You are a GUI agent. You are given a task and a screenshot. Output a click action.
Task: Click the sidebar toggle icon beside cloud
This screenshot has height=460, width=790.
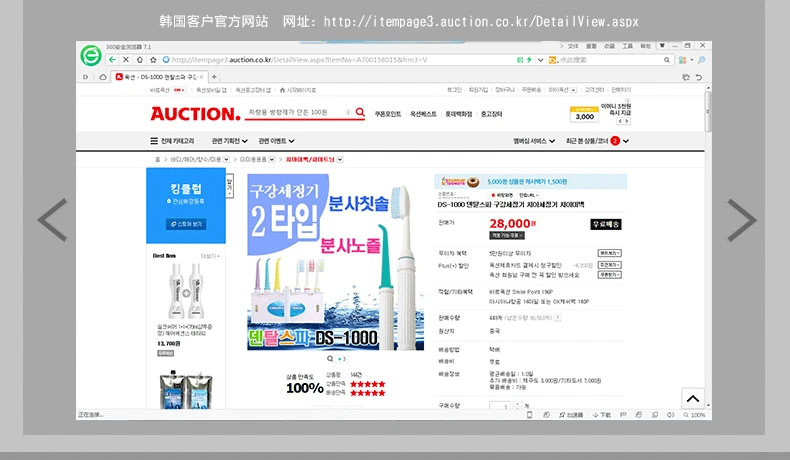86,77
